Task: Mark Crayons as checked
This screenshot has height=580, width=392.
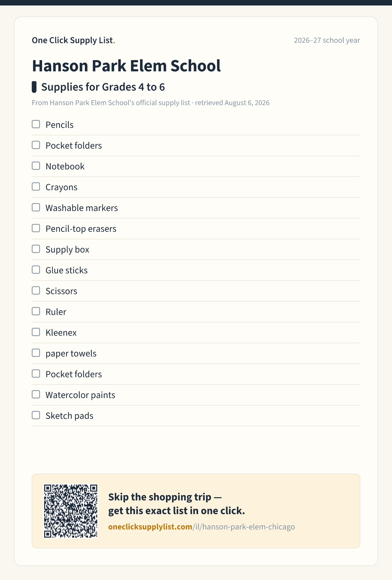Action: [36, 187]
